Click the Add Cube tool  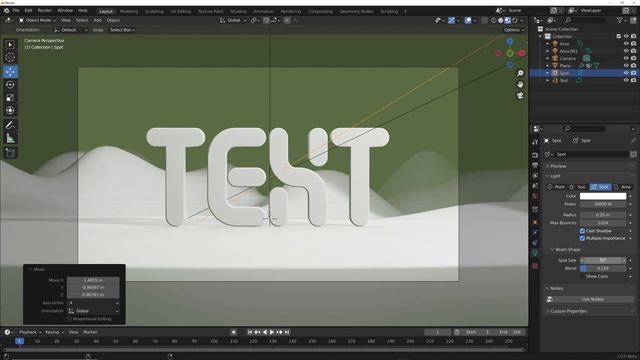tap(10, 153)
